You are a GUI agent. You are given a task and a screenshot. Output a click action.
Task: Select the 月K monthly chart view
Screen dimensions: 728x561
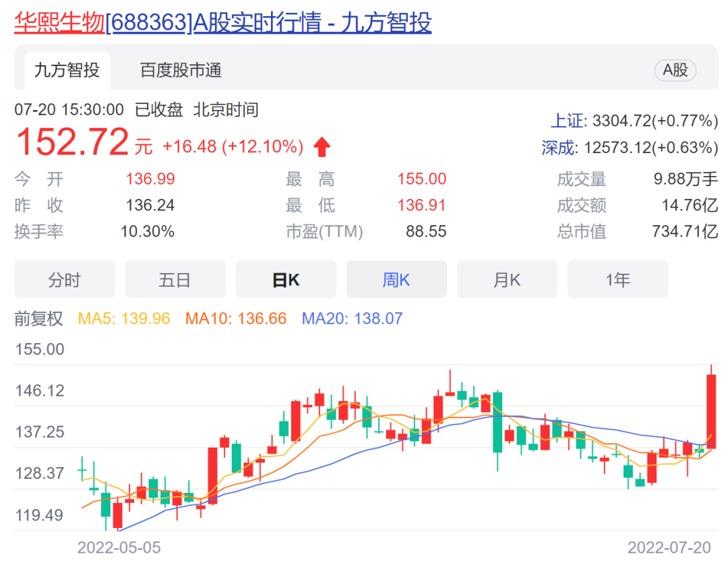click(507, 279)
